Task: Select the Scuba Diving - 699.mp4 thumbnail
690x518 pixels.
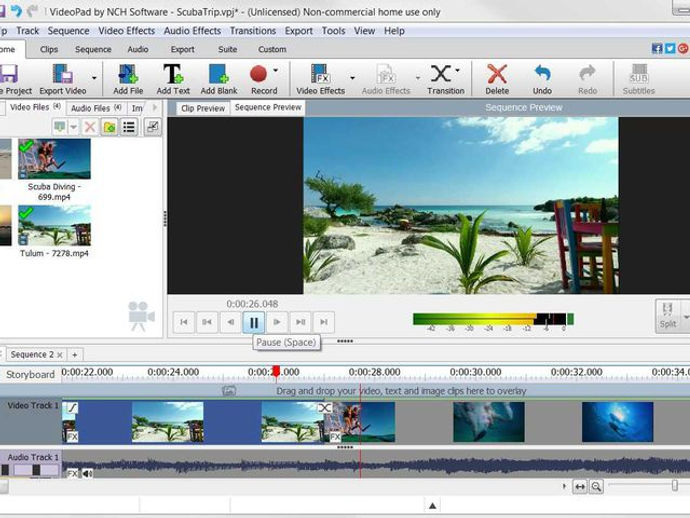Action: pyautogui.click(x=54, y=159)
